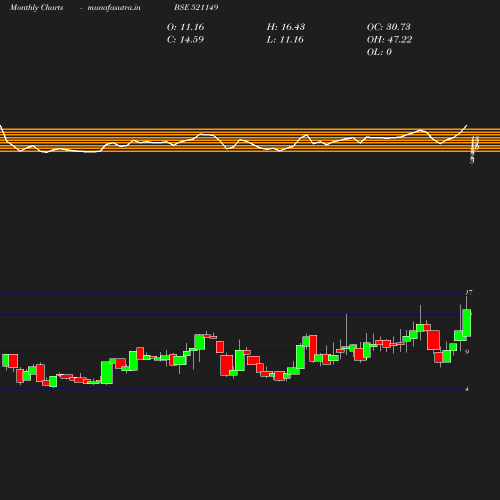Viewport: 500px width, 500px height.
Task: Click the price axis label "4"
Action: pos(467,389)
